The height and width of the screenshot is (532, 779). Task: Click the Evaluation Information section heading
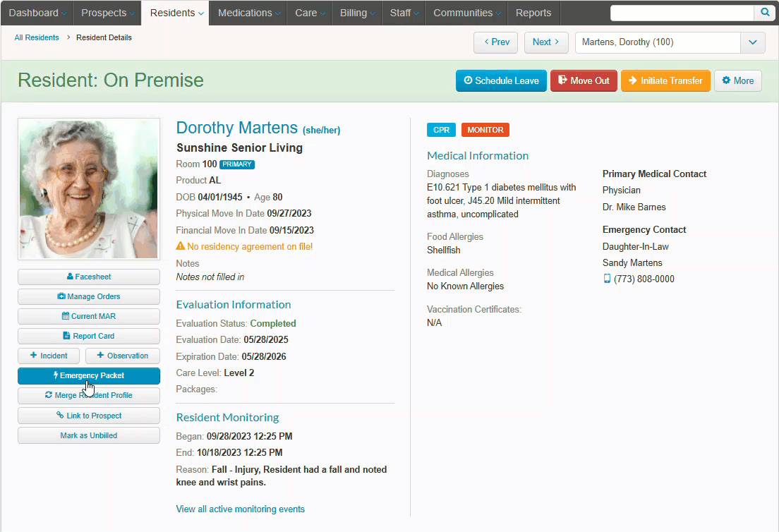coord(234,305)
